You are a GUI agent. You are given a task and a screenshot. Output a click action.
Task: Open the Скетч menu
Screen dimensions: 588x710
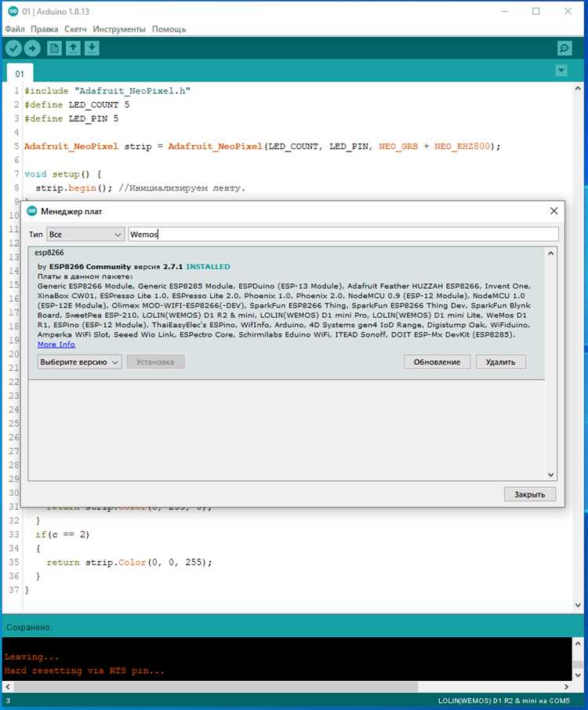tap(75, 29)
